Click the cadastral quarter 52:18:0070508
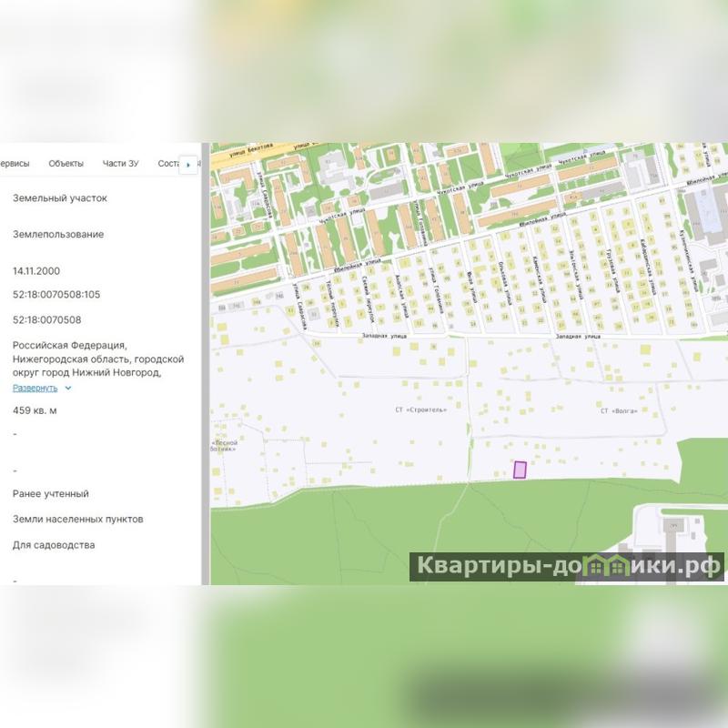The width and height of the screenshot is (728, 728). (x=46, y=320)
